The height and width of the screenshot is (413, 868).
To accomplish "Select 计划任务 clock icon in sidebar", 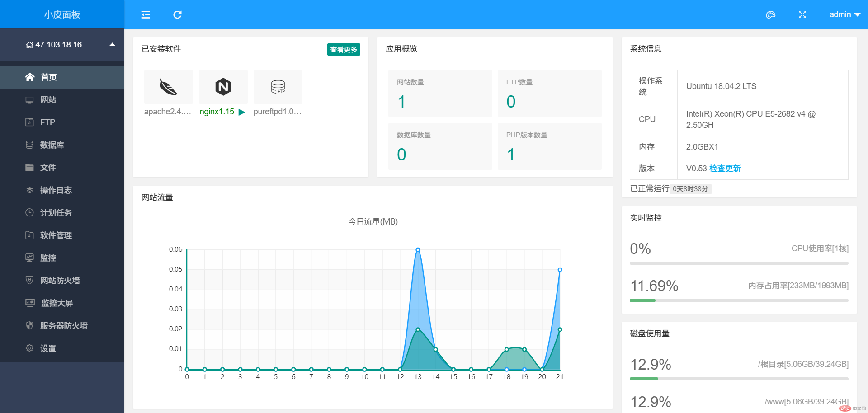I will (x=29, y=212).
